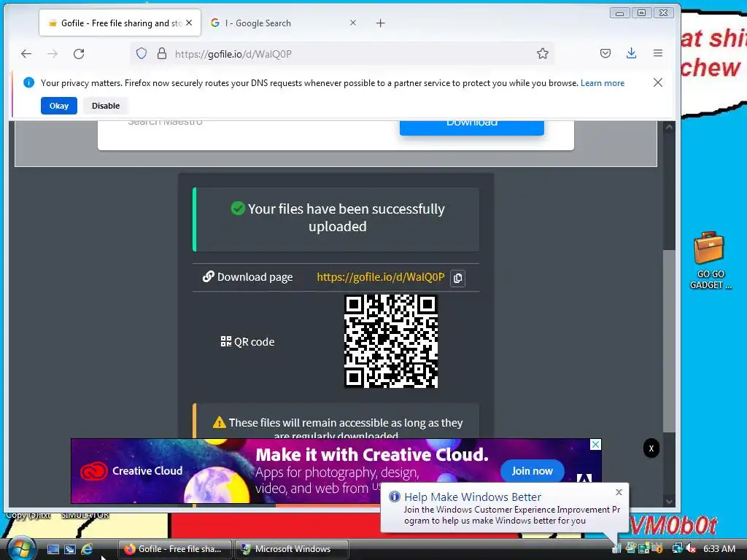The width and height of the screenshot is (747, 560).
Task: Click the network tray icon
Action: pyautogui.click(x=676, y=548)
